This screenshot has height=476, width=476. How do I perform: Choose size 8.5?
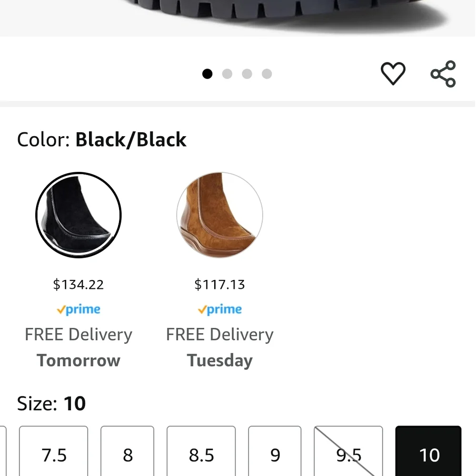click(x=201, y=455)
